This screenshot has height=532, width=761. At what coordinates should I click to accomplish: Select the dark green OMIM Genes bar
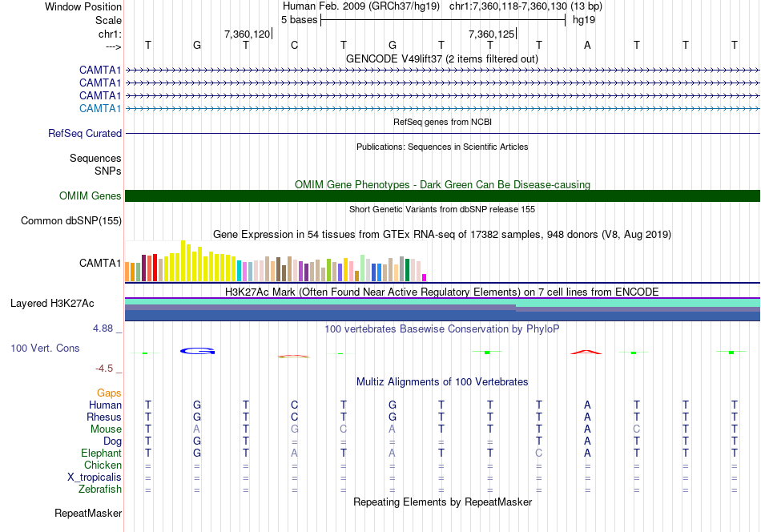click(x=442, y=195)
